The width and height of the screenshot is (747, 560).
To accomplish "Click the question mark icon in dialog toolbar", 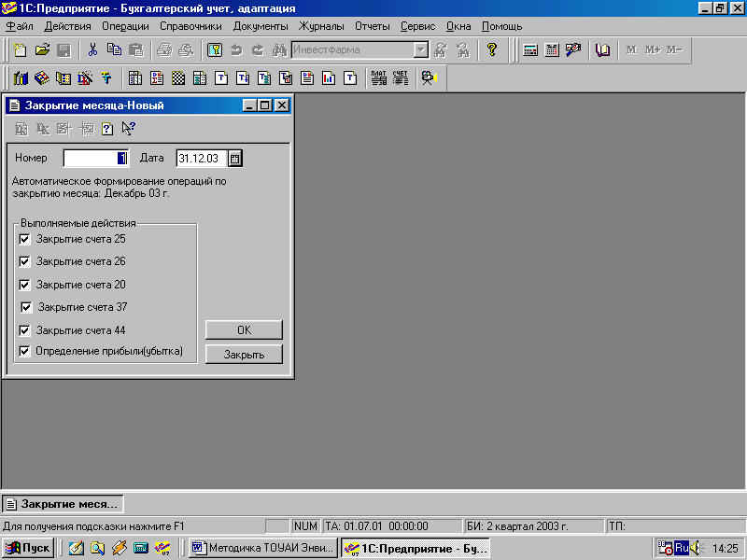I will (107, 129).
